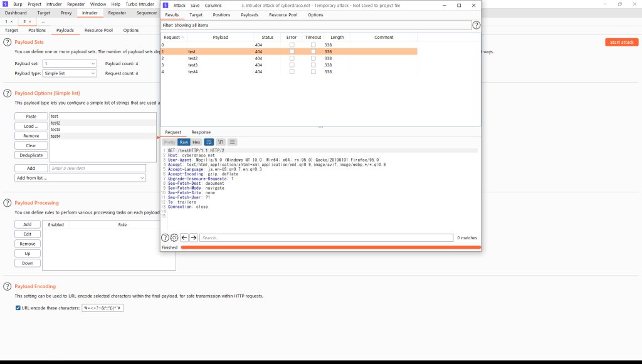Open help icon for Payload Sets
Image resolution: width=642 pixels, height=364 pixels.
8,42
